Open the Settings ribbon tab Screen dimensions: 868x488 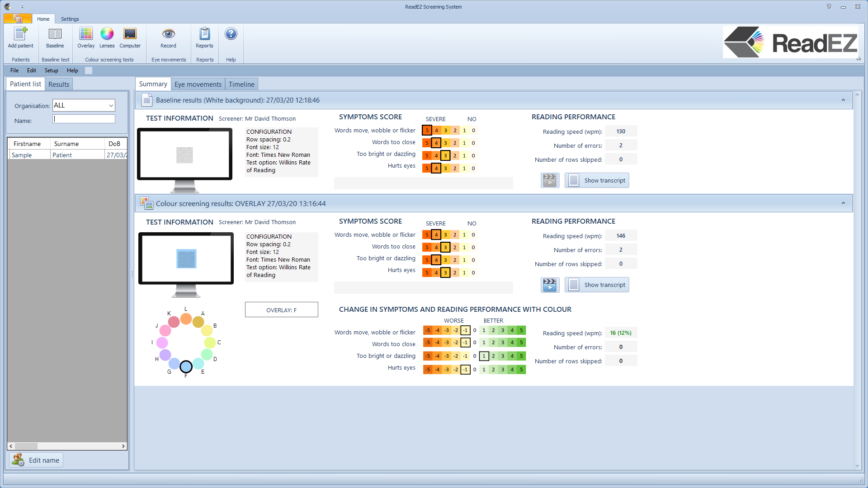(70, 19)
